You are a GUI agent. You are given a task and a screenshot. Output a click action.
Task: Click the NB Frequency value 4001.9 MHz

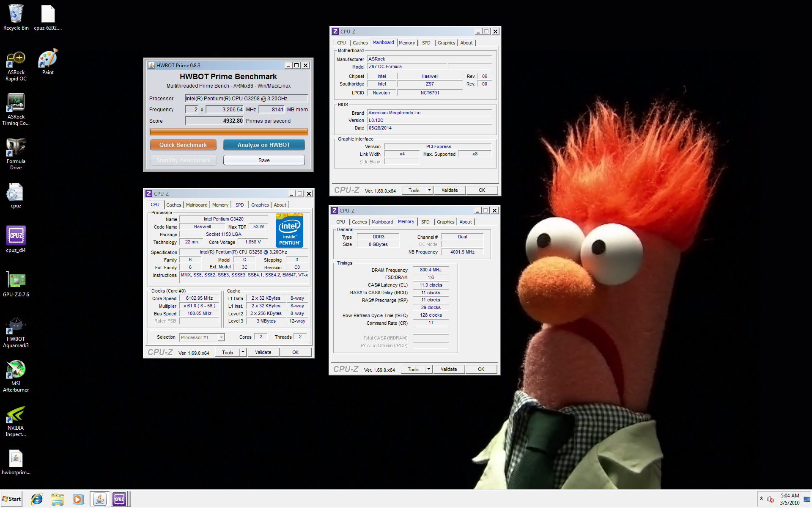click(x=462, y=252)
